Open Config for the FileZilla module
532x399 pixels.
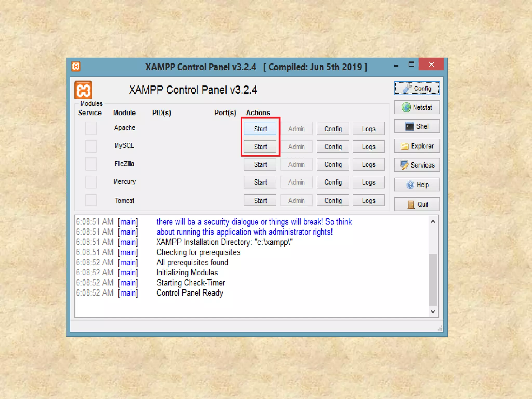coord(333,164)
